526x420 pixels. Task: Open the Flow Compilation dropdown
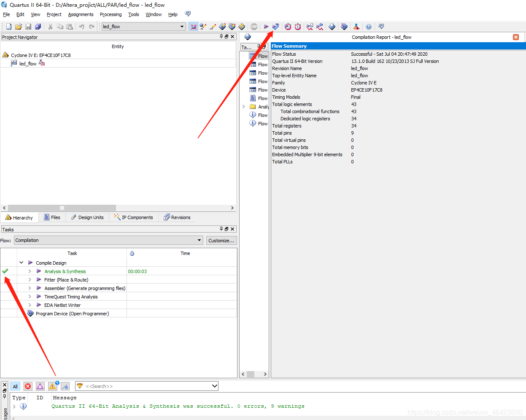[x=109, y=240]
